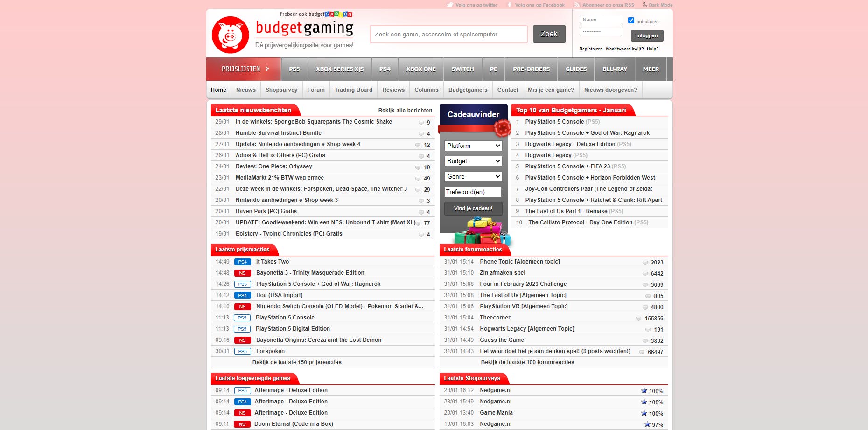
Task: Open the Blu-ray navigation tab
Action: coord(615,69)
